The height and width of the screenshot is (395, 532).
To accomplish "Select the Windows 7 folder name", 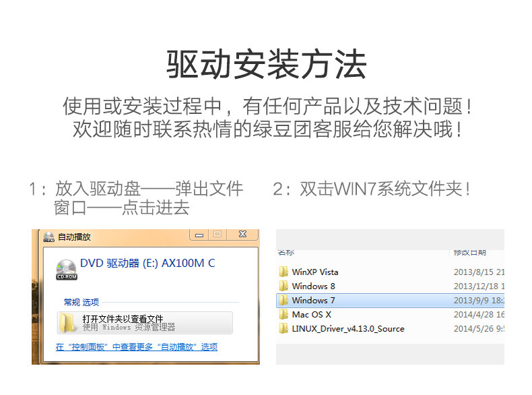I will pos(313,300).
